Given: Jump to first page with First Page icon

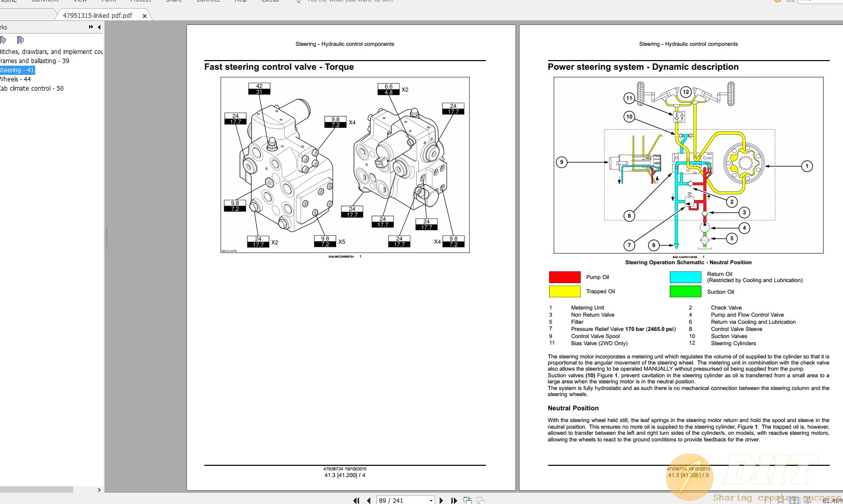Looking at the screenshot, I should [x=357, y=500].
